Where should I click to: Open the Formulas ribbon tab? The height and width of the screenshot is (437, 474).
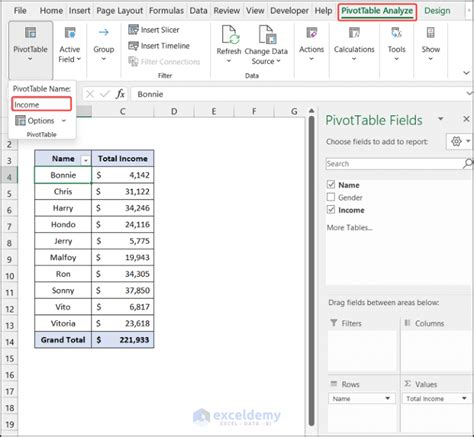[166, 11]
